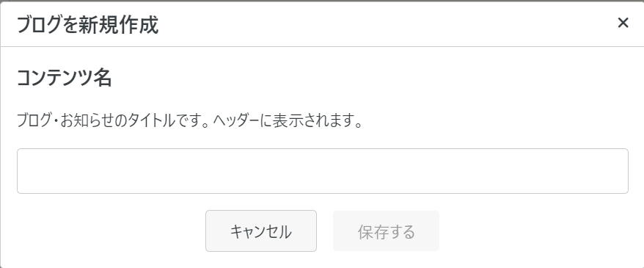Focus the blog title text box
644x268 pixels.
click(323, 171)
